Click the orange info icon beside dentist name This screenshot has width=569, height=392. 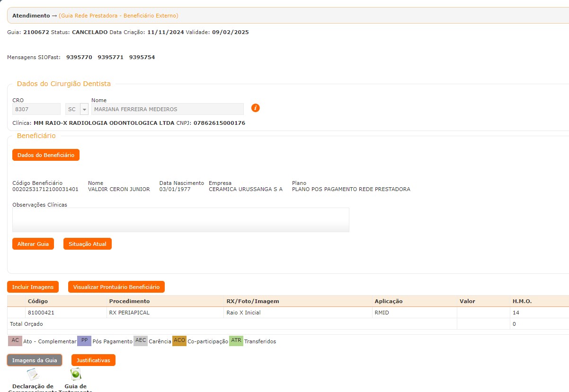tap(255, 108)
